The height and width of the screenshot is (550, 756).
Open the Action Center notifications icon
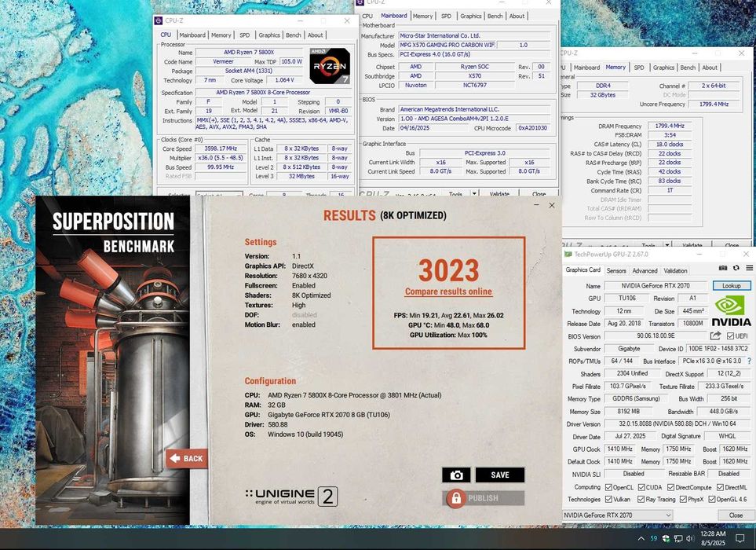click(x=740, y=538)
